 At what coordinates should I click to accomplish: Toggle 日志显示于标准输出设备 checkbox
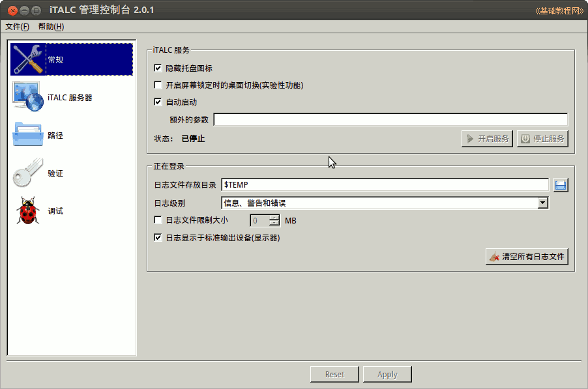click(158, 238)
